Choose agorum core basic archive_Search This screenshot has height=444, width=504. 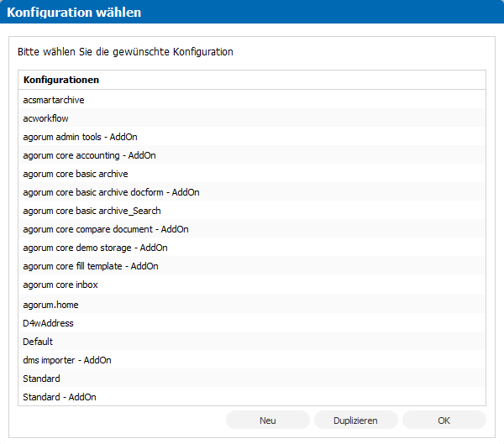tap(252, 211)
